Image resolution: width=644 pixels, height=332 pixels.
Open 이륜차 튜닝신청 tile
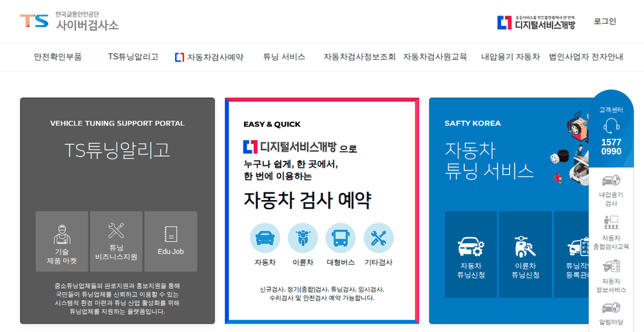[526, 254]
